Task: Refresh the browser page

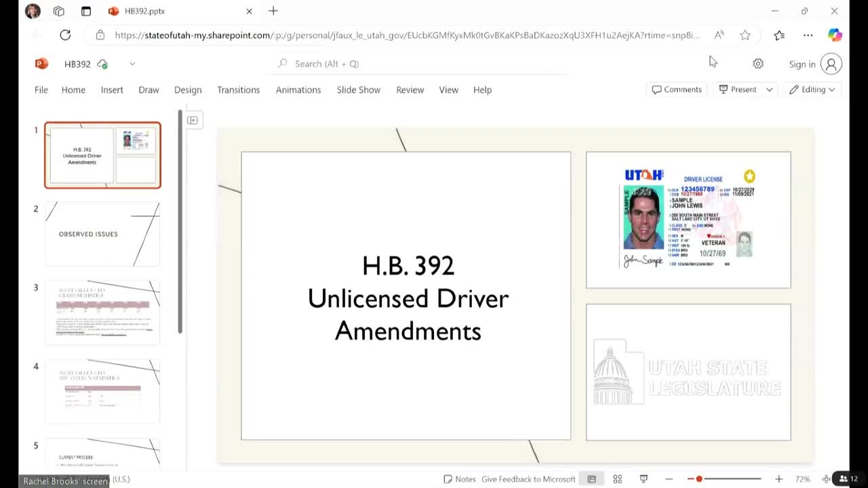Action: click(x=65, y=35)
